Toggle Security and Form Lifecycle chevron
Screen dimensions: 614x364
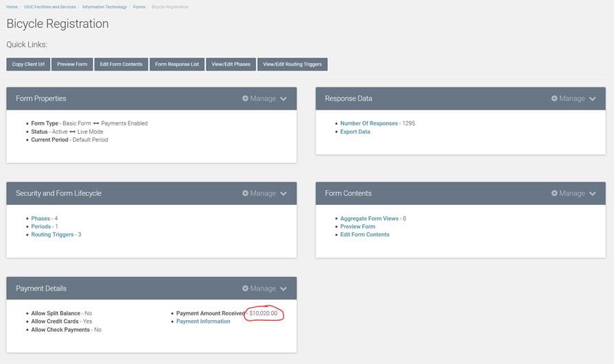(x=283, y=193)
